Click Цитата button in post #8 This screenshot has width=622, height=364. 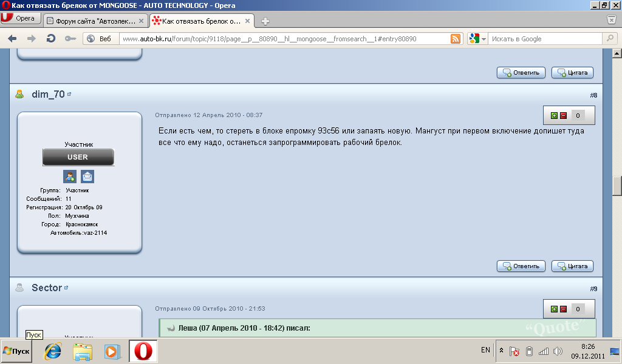572,266
